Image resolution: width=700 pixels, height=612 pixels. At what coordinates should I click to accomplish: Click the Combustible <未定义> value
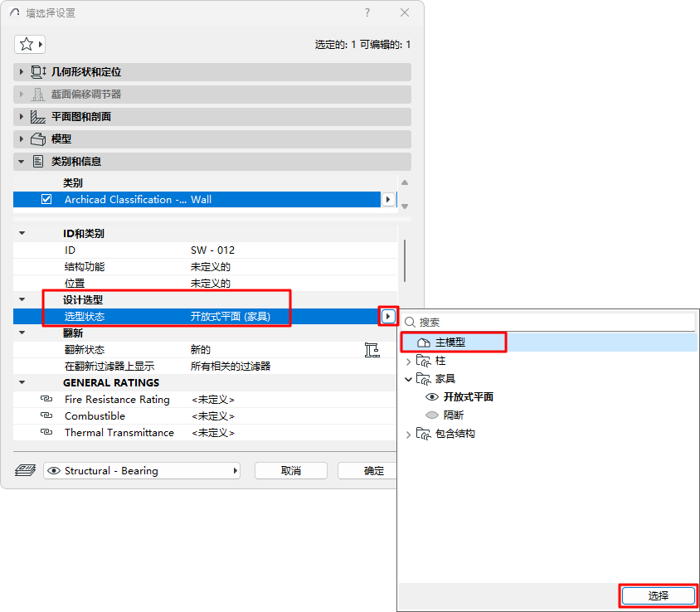(213, 416)
